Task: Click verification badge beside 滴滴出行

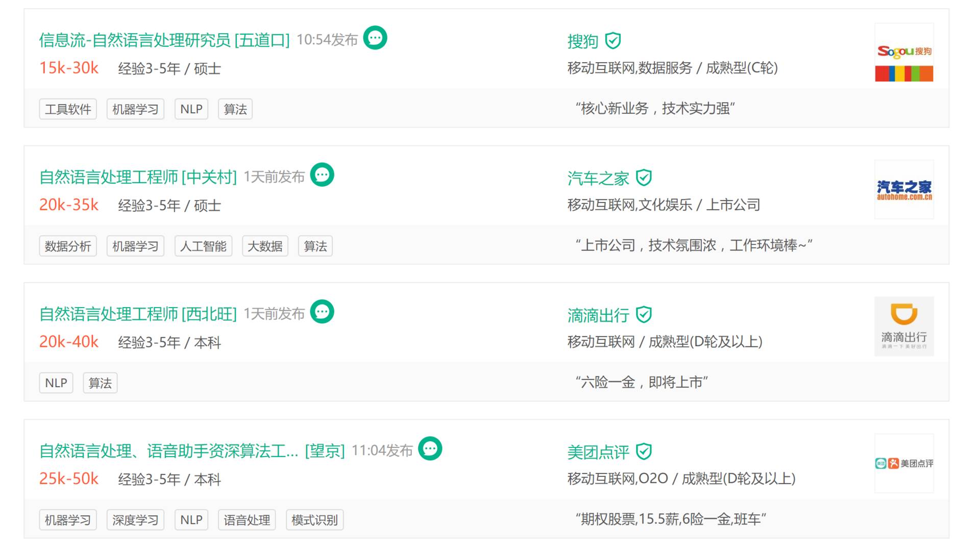Action: coord(644,315)
